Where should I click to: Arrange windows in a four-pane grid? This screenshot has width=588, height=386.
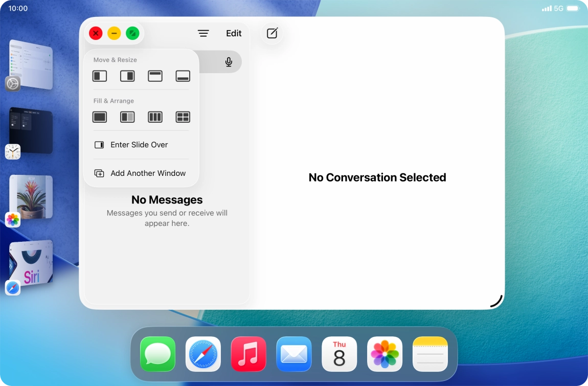click(183, 117)
